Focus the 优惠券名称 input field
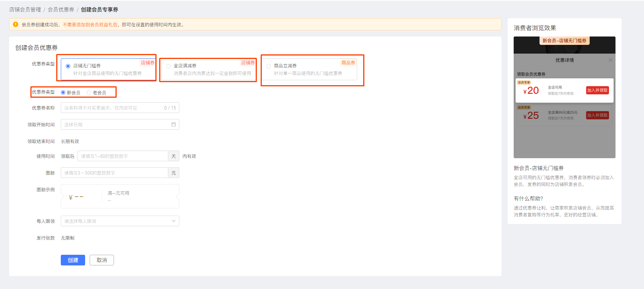Viewport: 644px width, 289px height. coord(112,108)
